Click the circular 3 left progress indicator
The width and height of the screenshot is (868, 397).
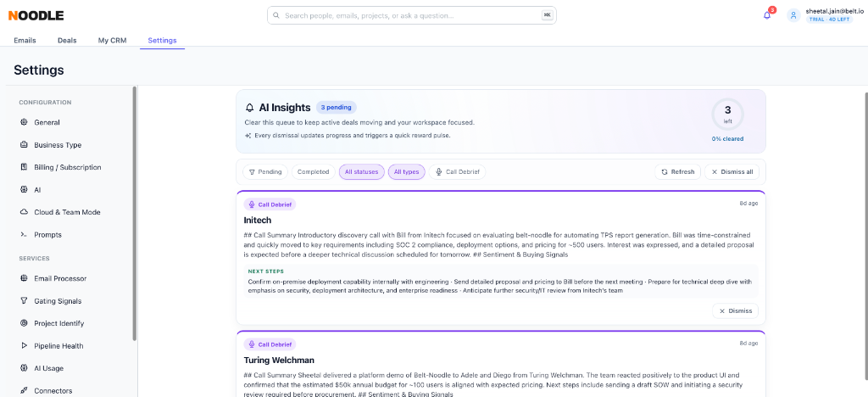pos(727,114)
